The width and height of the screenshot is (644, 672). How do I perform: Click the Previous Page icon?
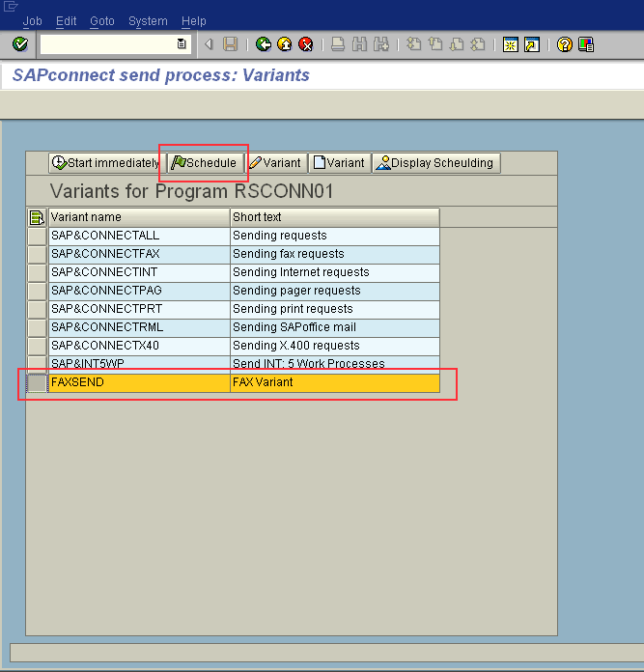pyautogui.click(x=435, y=44)
